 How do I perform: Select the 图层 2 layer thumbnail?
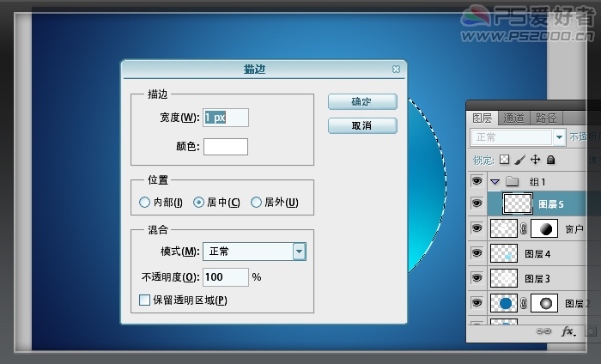(x=504, y=303)
